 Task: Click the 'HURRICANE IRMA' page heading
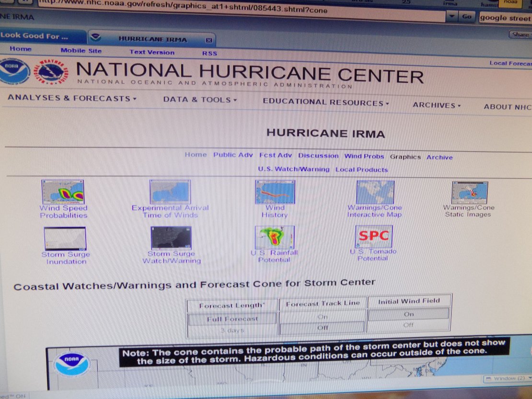tap(325, 134)
